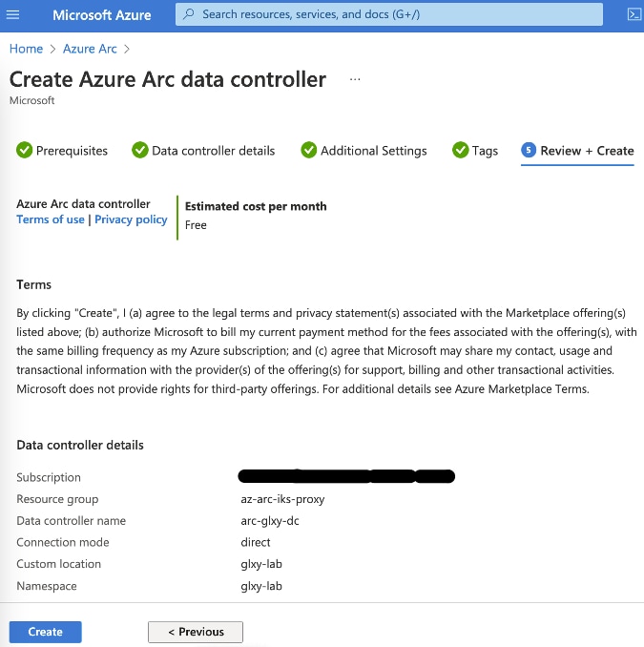This screenshot has height=647, width=644.
Task: Click the step 5 number badge
Action: [529, 150]
